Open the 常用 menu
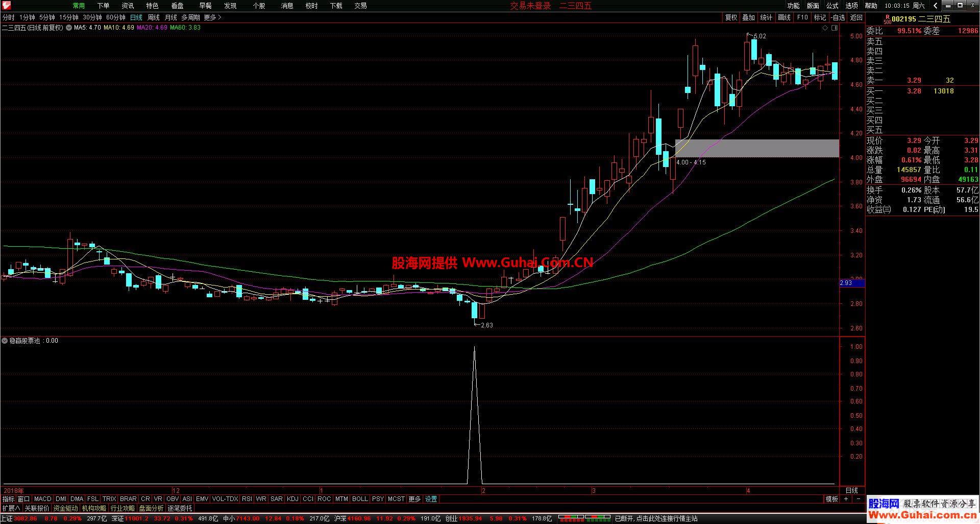The width and height of the screenshot is (980, 524). [79, 6]
